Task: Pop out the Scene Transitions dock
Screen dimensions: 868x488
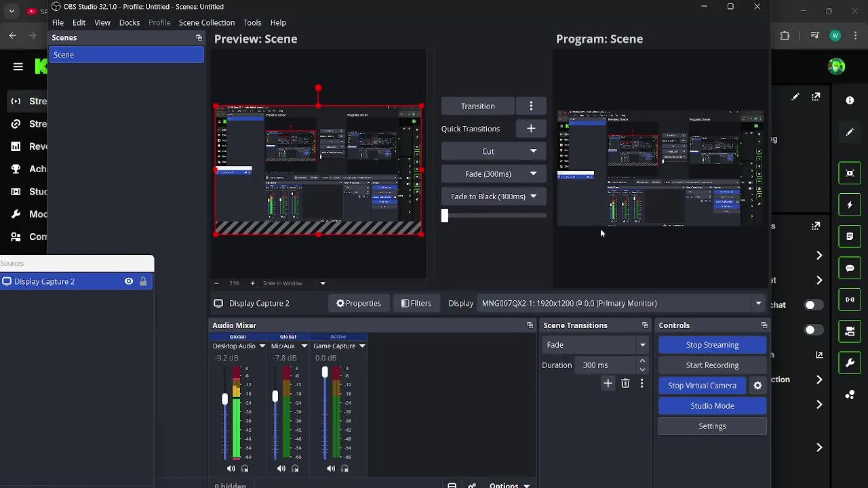Action: click(645, 325)
